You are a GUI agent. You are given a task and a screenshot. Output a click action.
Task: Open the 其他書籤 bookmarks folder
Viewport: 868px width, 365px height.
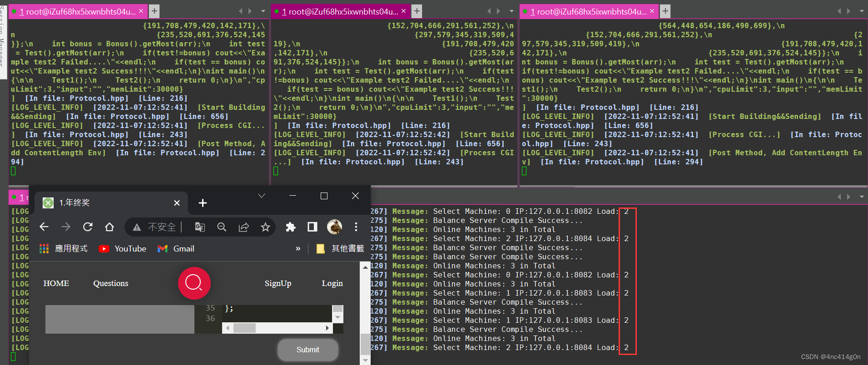coord(340,249)
